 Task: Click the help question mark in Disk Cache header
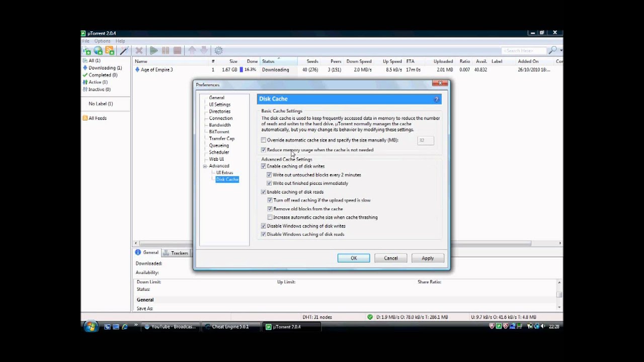click(x=436, y=99)
